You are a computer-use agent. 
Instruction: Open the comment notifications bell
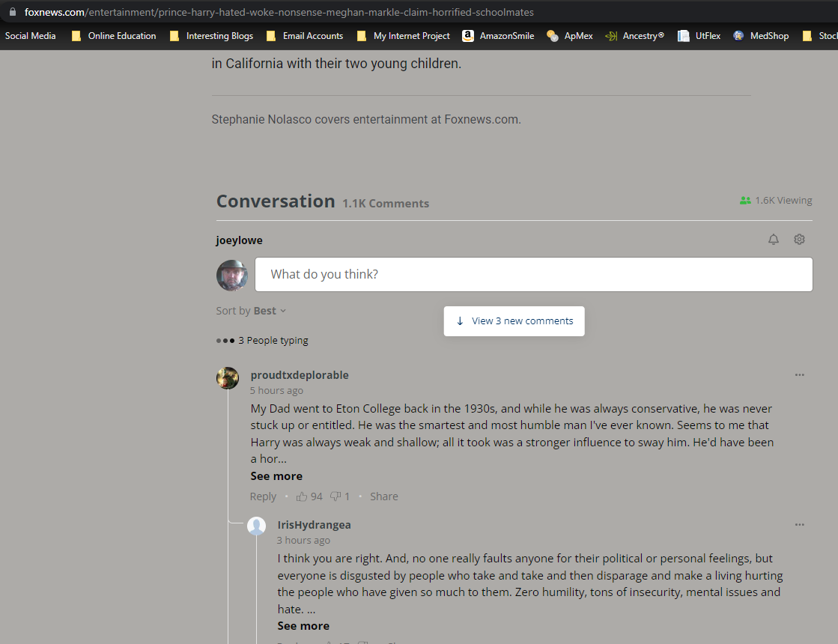coord(774,239)
